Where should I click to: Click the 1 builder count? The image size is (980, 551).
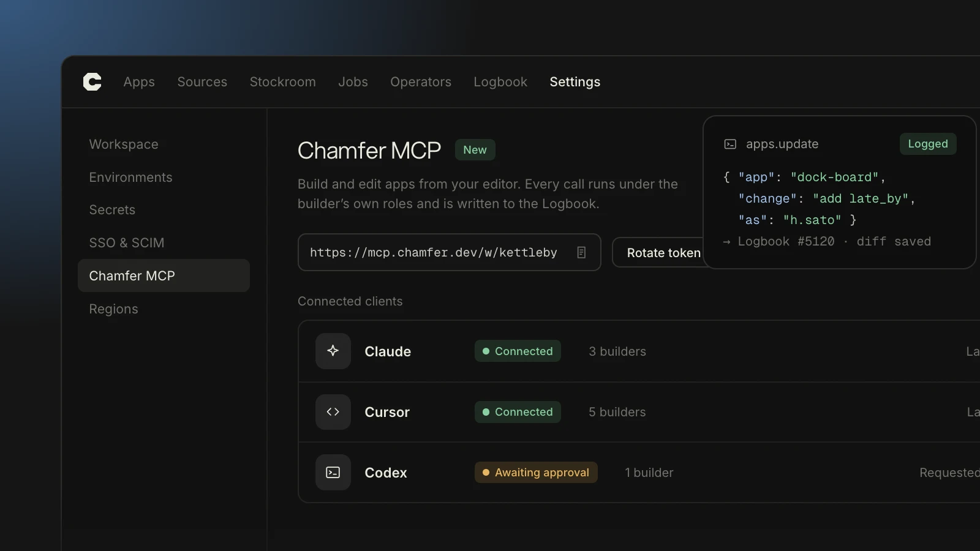click(649, 473)
